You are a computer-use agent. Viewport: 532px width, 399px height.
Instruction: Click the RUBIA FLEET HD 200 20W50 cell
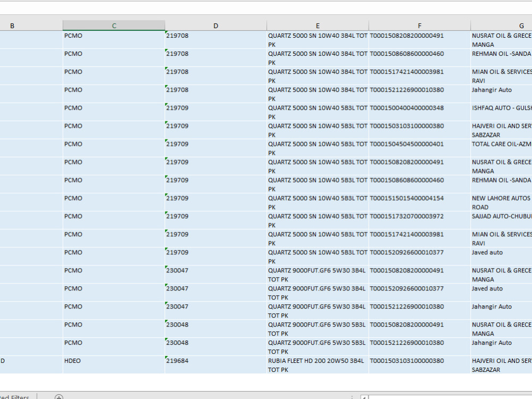click(318, 365)
